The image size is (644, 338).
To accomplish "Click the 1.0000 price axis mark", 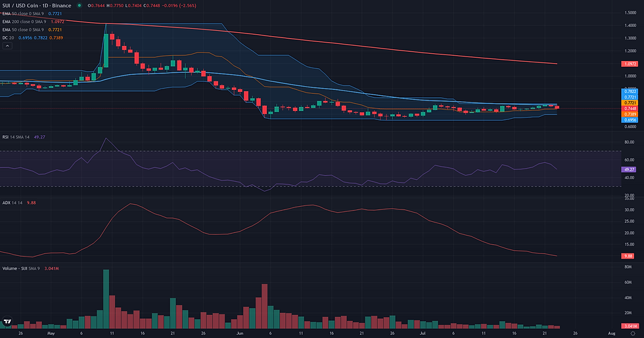I will coord(630,76).
